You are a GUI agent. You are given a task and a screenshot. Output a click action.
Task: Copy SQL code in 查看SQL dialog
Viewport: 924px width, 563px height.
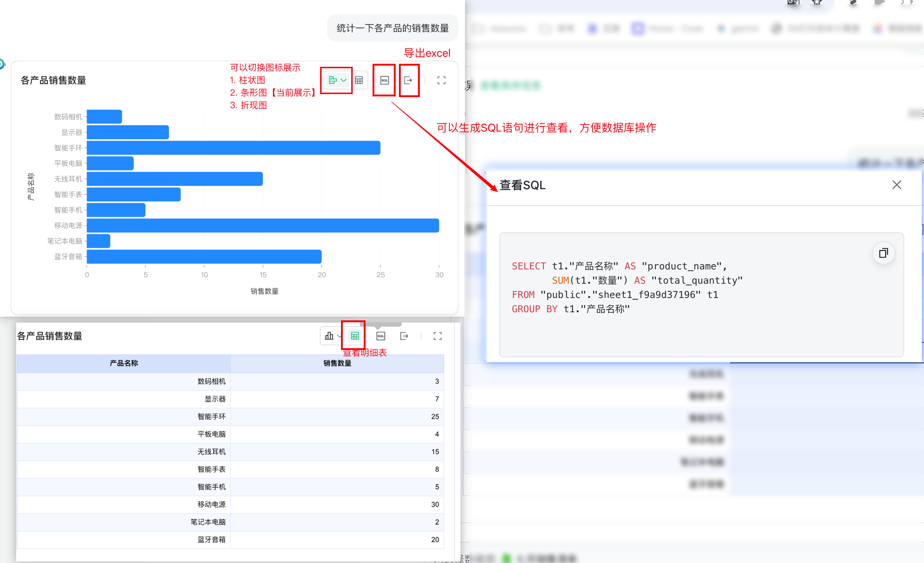(x=884, y=253)
